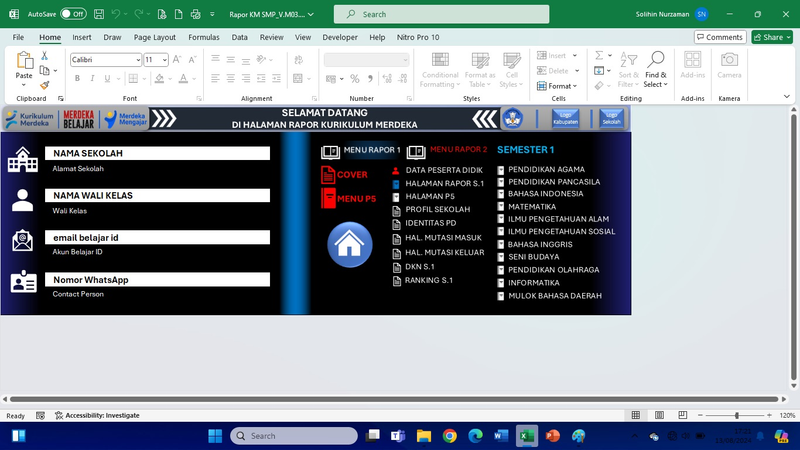Switch to the Page Layout tab
Viewport: 800px width, 450px height.
[x=155, y=37]
